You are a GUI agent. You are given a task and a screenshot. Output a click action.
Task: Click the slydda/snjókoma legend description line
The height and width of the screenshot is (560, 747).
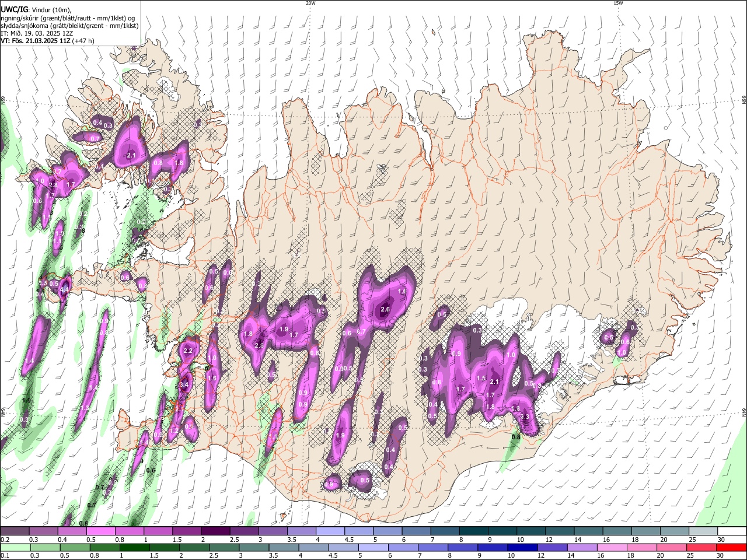pyautogui.click(x=69, y=26)
